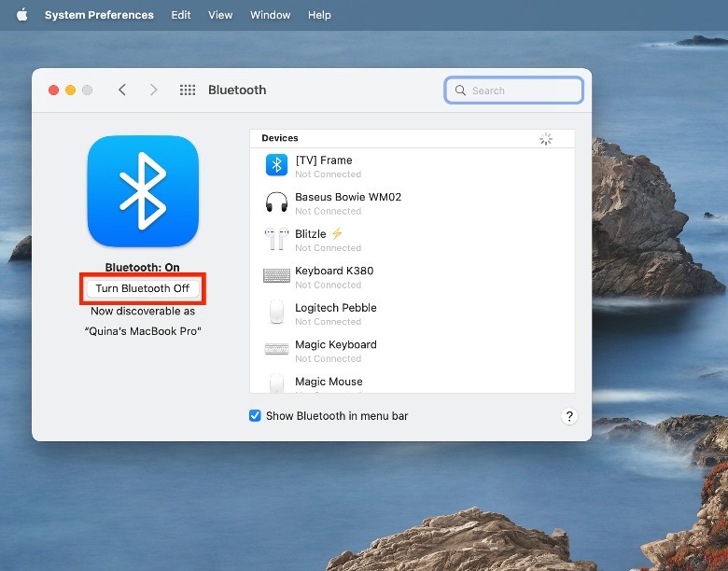Click the scanning spinner in Devices header
Image resolution: width=728 pixels, height=571 pixels.
(x=546, y=138)
